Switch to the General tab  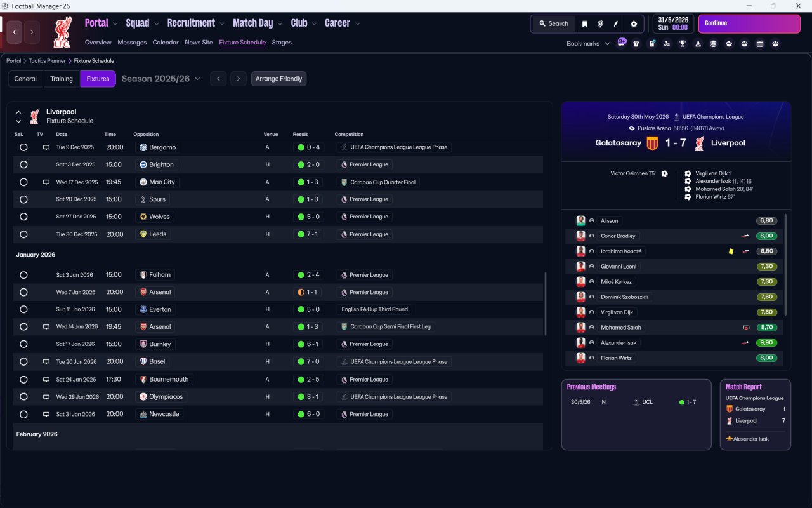(x=25, y=79)
